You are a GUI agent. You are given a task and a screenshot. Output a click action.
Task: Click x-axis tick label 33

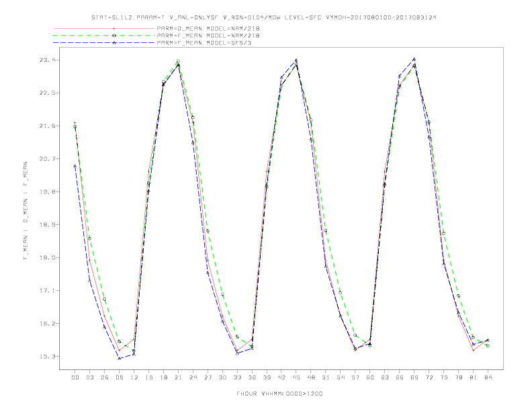pos(237,377)
